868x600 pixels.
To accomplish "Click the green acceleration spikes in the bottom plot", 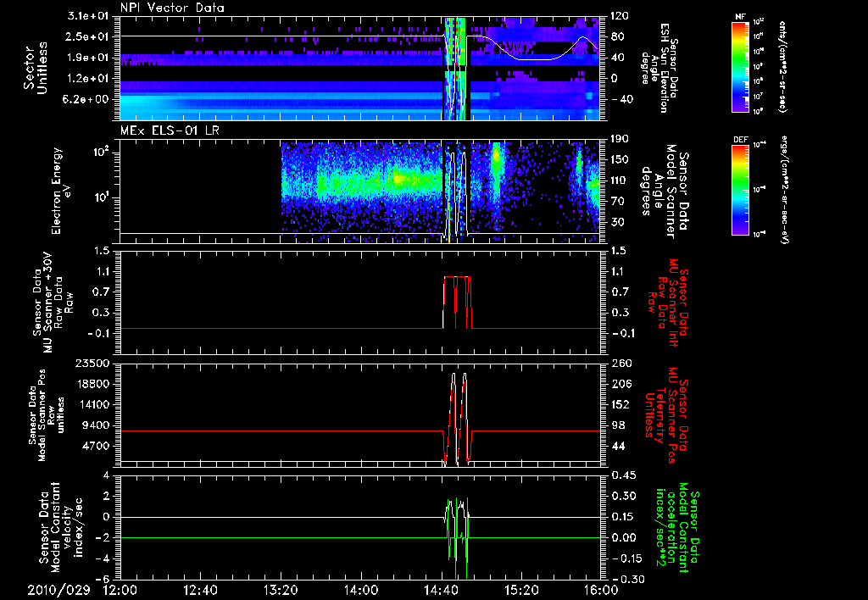I will [x=458, y=538].
